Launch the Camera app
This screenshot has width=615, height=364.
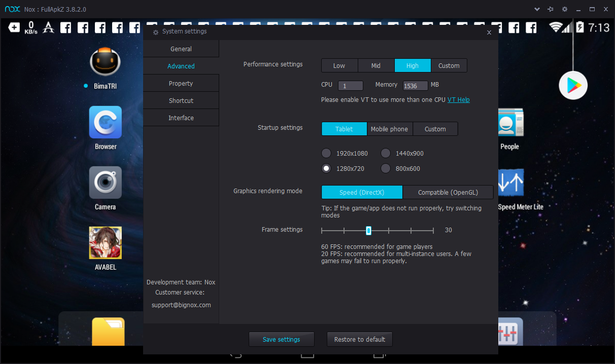[106, 183]
